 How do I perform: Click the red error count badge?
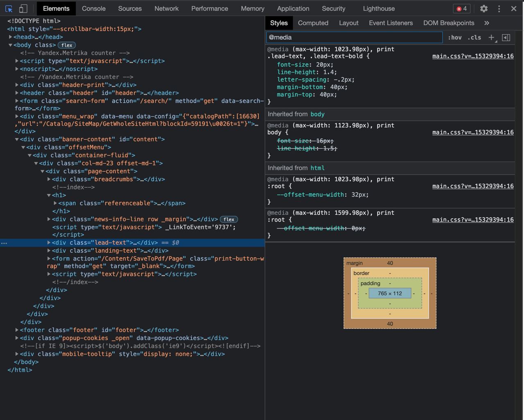point(462,9)
